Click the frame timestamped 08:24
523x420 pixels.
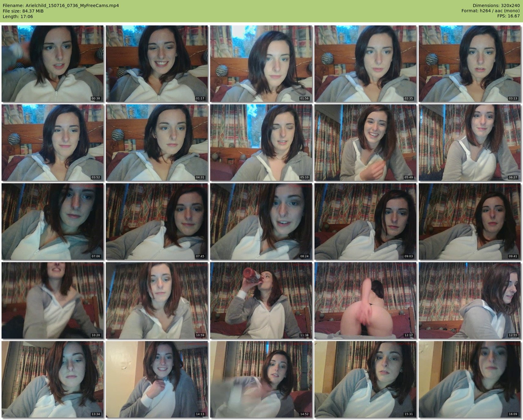pyautogui.click(x=261, y=221)
